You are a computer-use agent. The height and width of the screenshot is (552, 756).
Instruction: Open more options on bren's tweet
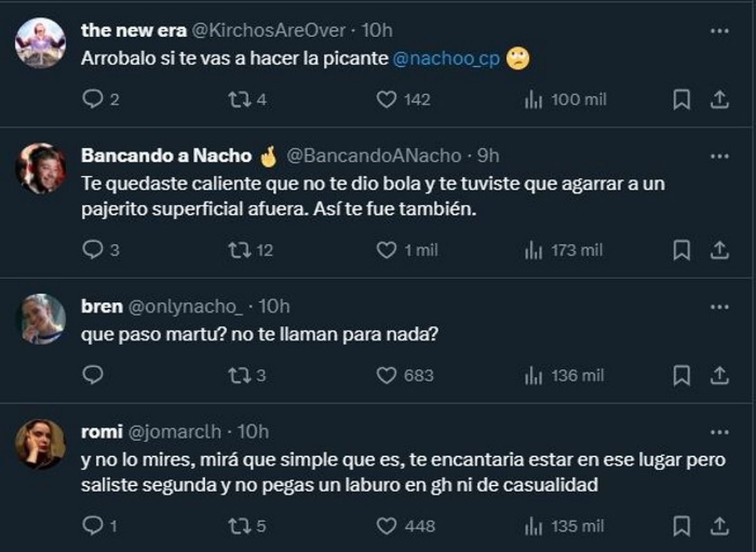tap(719, 307)
